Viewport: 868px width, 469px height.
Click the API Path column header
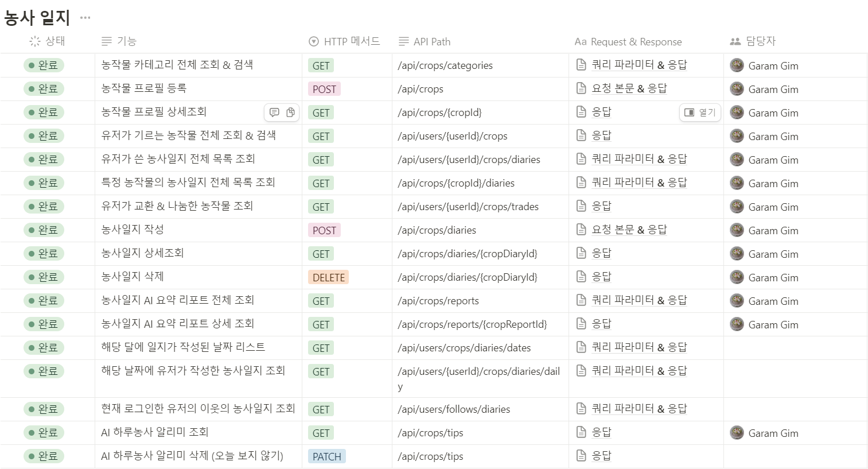pos(425,41)
